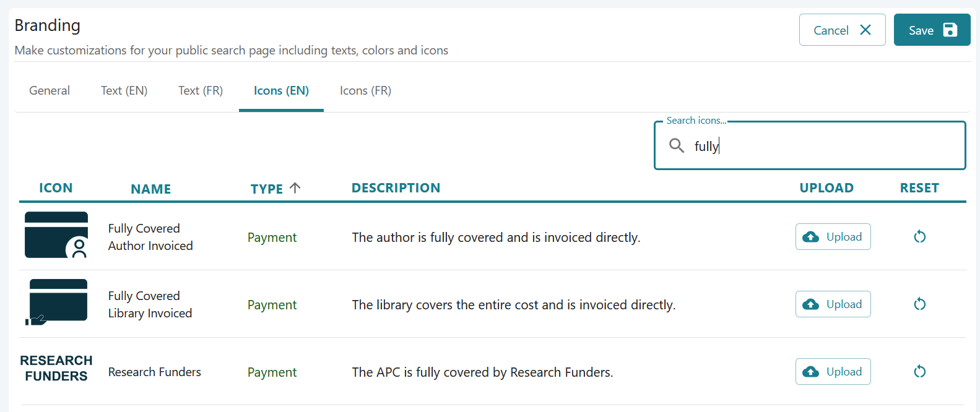Reset the Research Funders icon
The height and width of the screenshot is (412, 980).
point(919,371)
